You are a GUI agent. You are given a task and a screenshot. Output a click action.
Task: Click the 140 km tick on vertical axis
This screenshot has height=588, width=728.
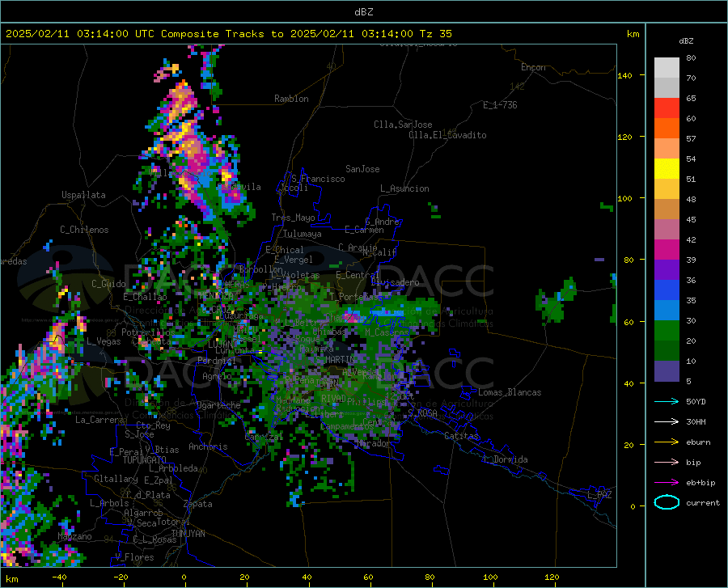(624, 75)
